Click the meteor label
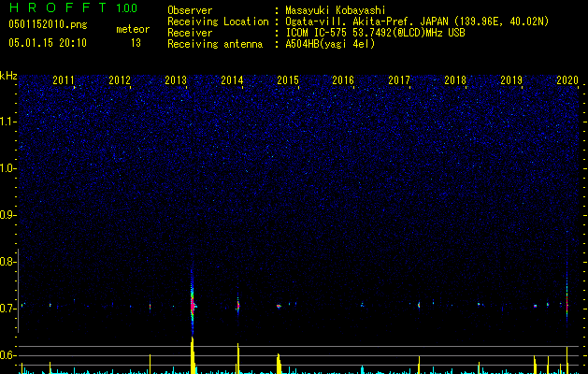 133,29
